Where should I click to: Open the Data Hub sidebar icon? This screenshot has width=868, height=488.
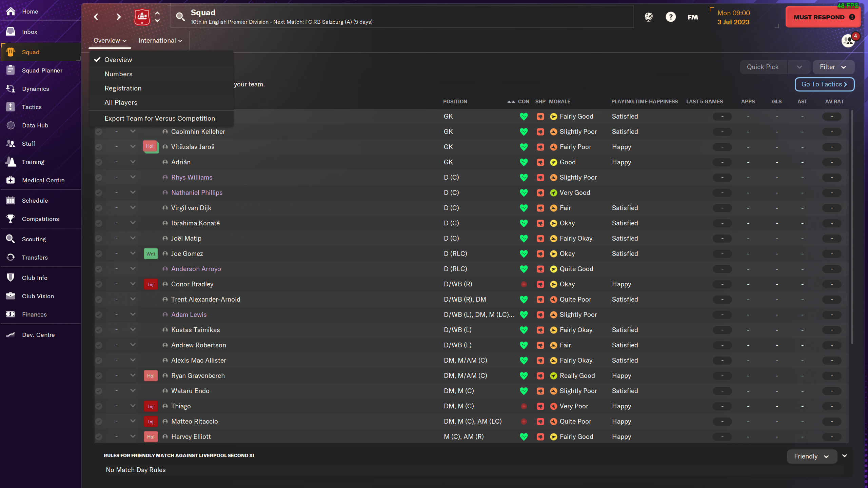click(x=11, y=125)
